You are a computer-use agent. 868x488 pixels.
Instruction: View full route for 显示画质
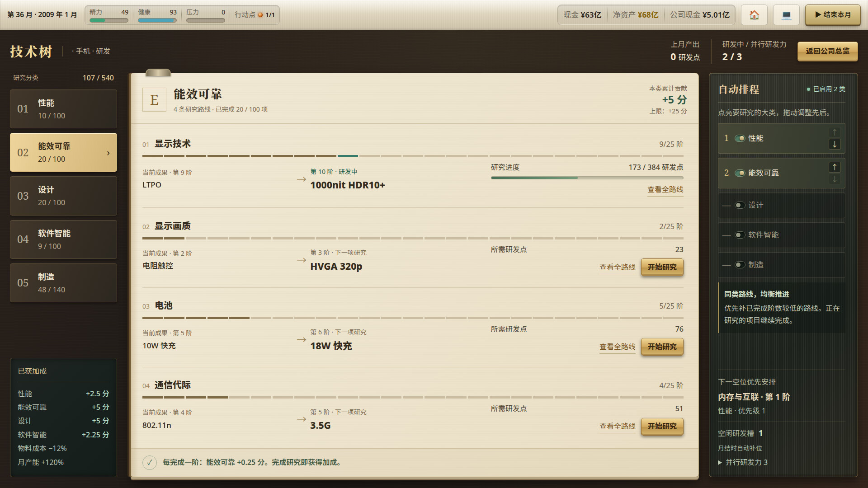tap(617, 267)
